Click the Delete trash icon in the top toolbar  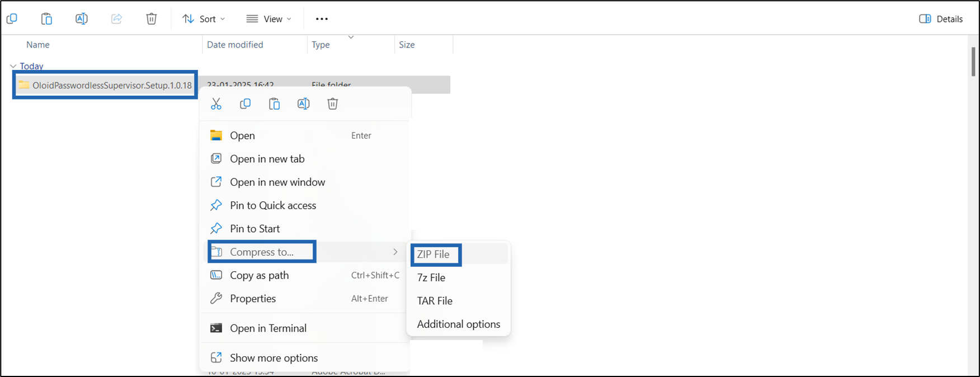(x=151, y=18)
